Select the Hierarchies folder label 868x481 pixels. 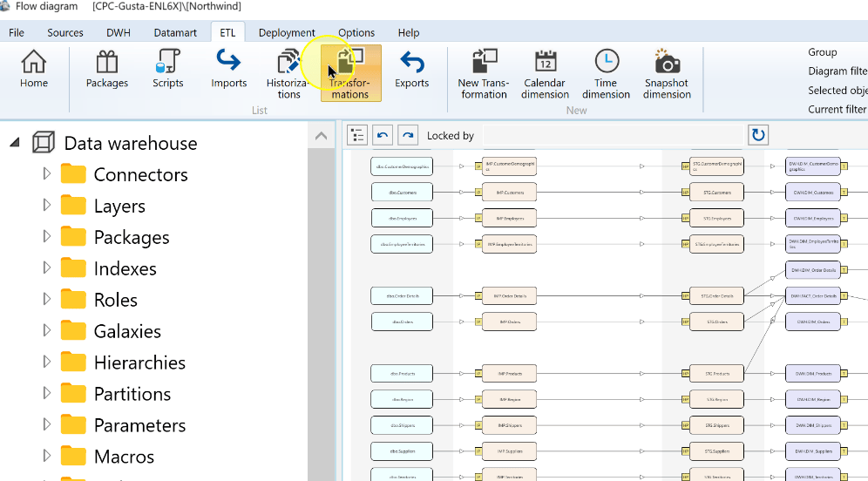[x=139, y=362]
